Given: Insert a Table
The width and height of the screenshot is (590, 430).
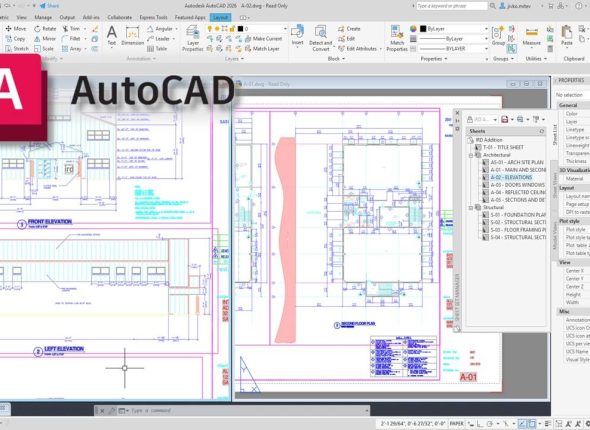Looking at the screenshot, I should [x=157, y=49].
